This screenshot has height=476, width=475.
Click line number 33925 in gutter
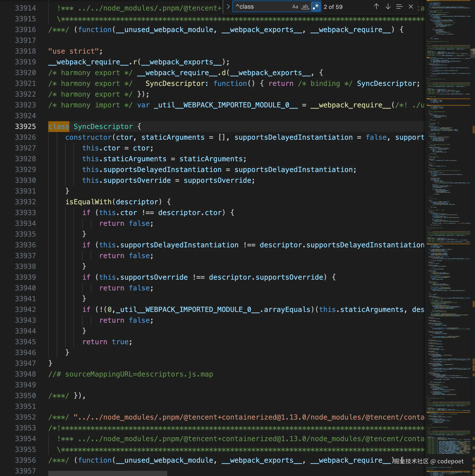pyautogui.click(x=25, y=126)
